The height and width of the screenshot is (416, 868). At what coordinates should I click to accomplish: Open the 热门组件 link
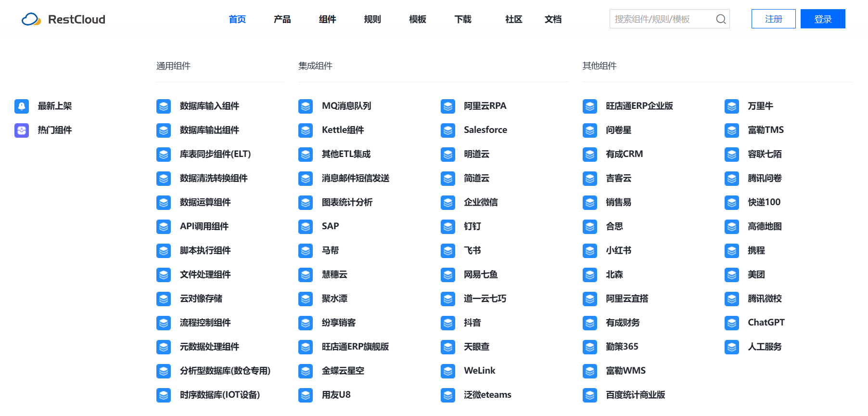[55, 130]
